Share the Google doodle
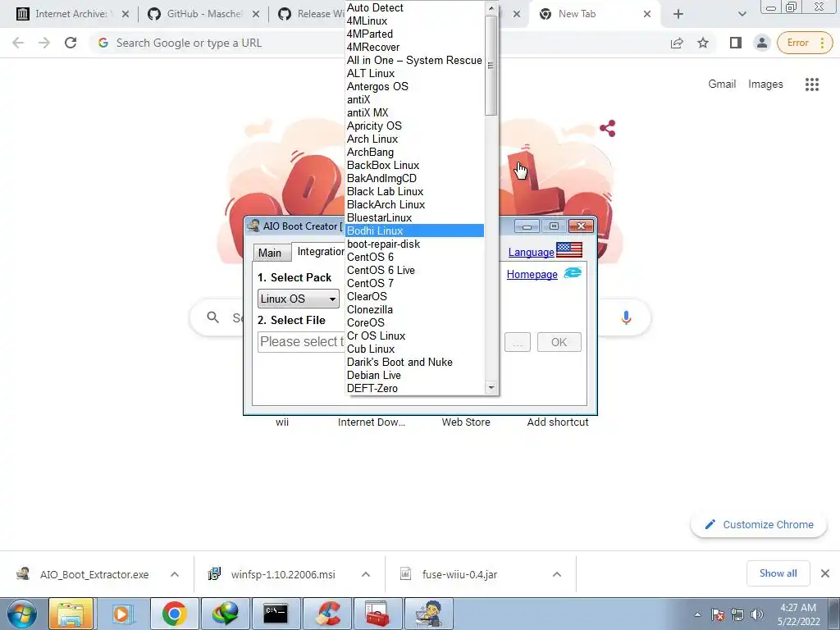This screenshot has width=840, height=630. (x=608, y=128)
